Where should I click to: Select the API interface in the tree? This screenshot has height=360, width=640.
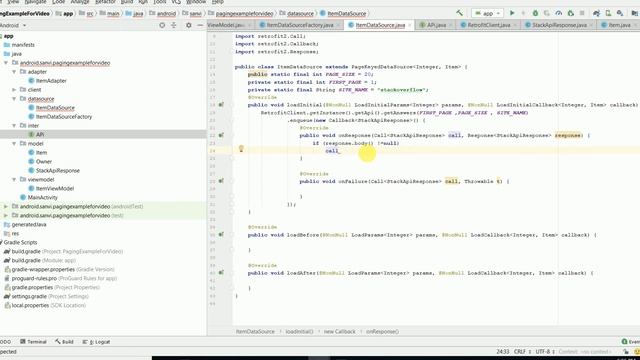coord(36,135)
